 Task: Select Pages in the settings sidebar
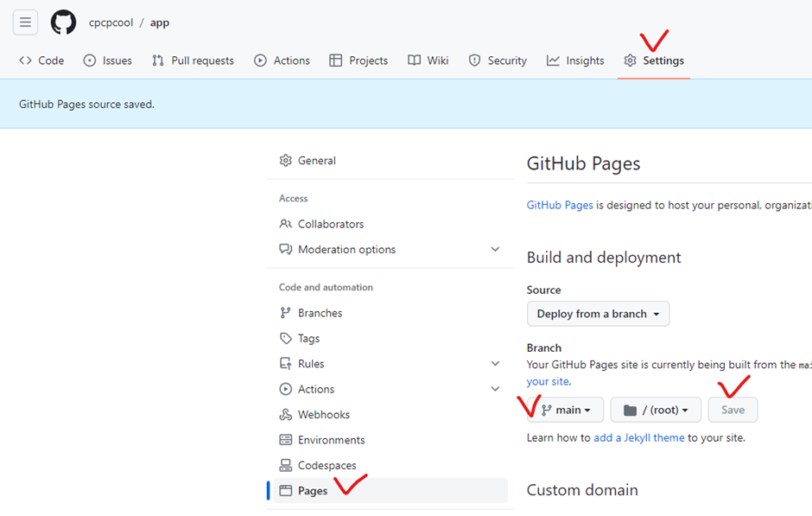(390, 491)
